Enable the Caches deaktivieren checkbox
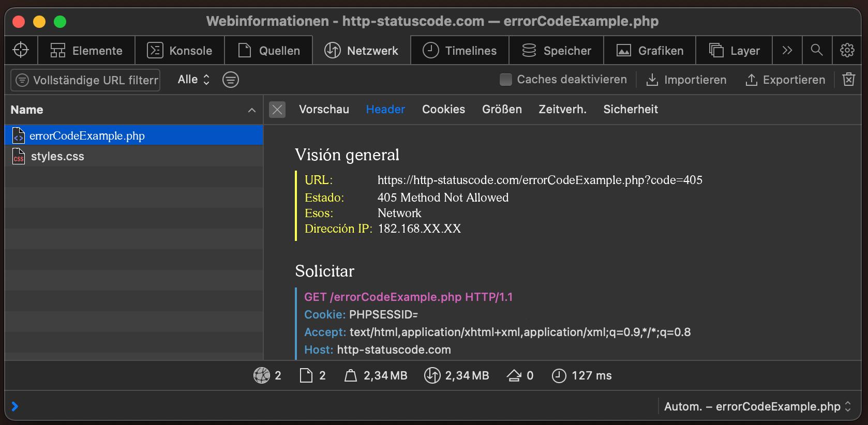 click(506, 80)
